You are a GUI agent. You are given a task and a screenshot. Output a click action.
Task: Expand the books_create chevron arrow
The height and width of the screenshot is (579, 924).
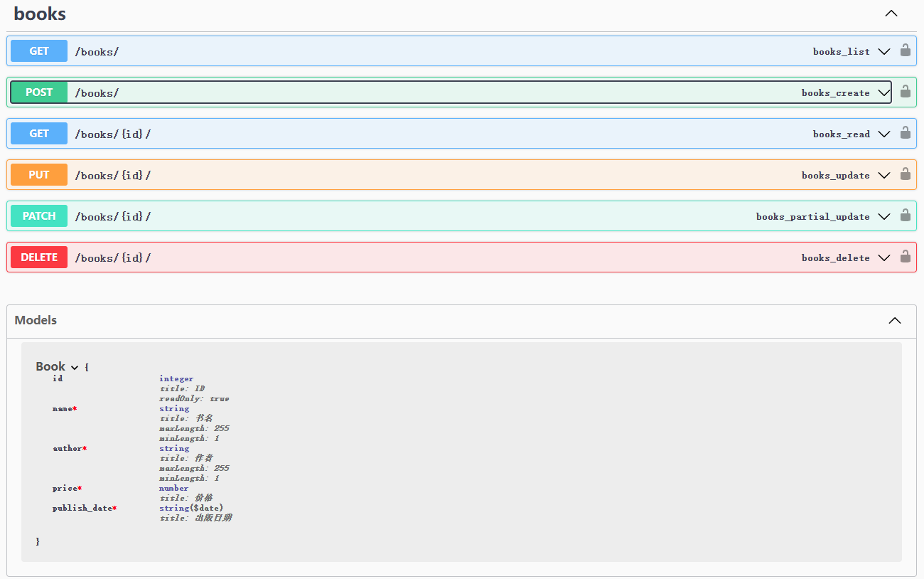point(883,92)
